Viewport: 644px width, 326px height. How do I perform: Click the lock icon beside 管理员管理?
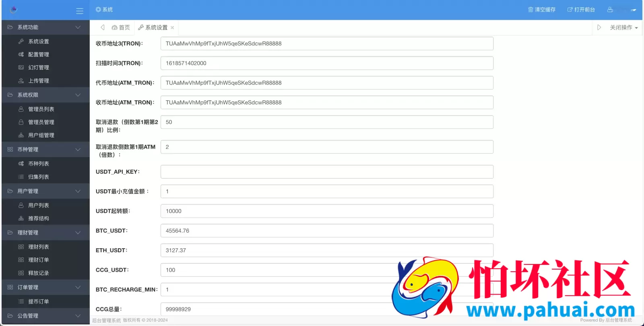point(21,122)
